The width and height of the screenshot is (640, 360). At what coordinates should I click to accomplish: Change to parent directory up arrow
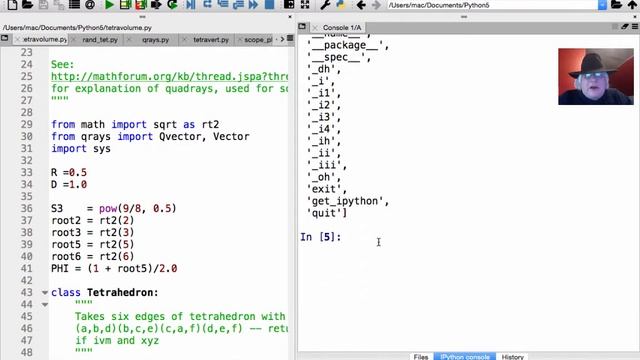pos(632,4)
